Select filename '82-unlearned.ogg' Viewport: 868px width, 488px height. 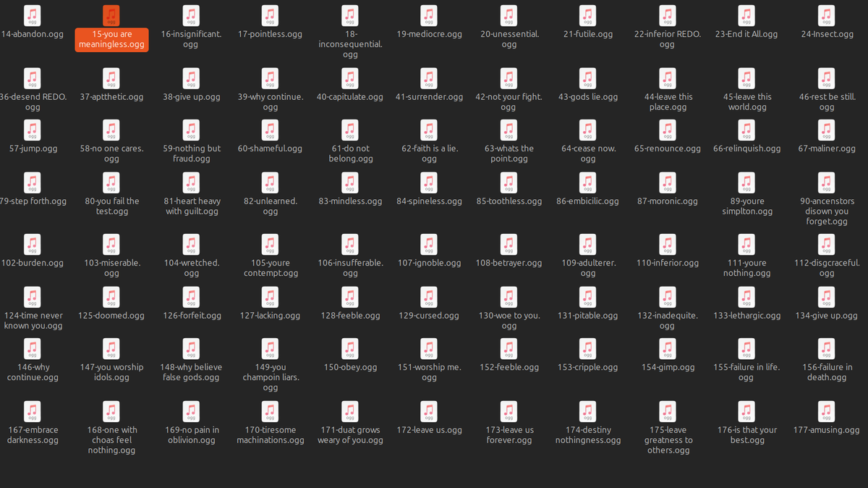(x=271, y=206)
